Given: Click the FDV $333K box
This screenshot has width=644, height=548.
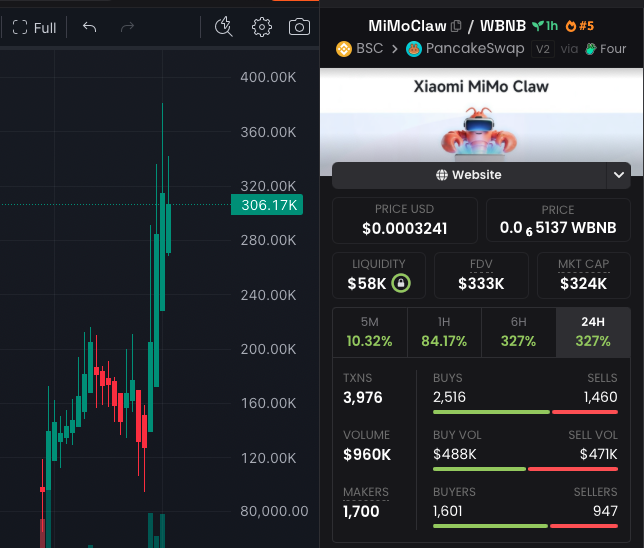Looking at the screenshot, I should [x=481, y=275].
